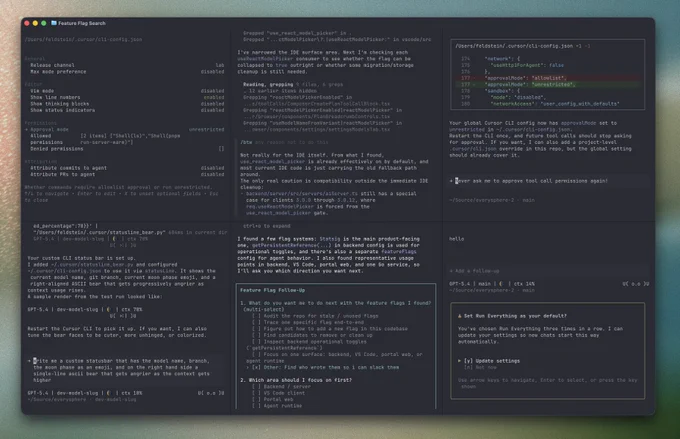Check Find candidates to remove or clean up

pyautogui.click(x=256, y=335)
